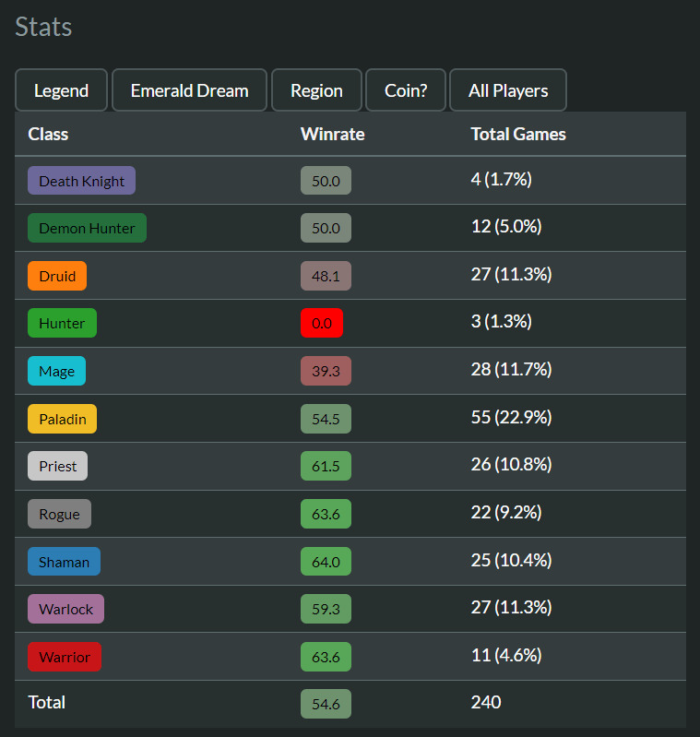The width and height of the screenshot is (700, 737).
Task: Select the Region tab
Action: coord(316,90)
